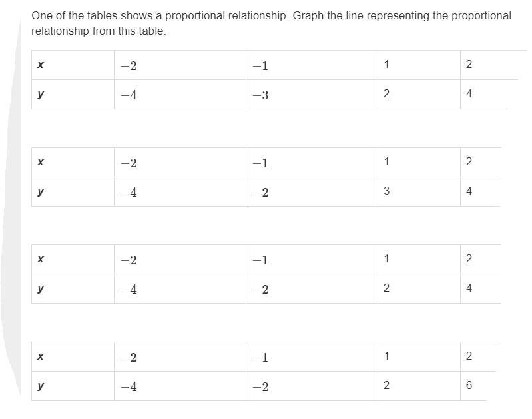Select the y value −3 in first table
This screenshot has width=532, height=419.
click(x=260, y=95)
